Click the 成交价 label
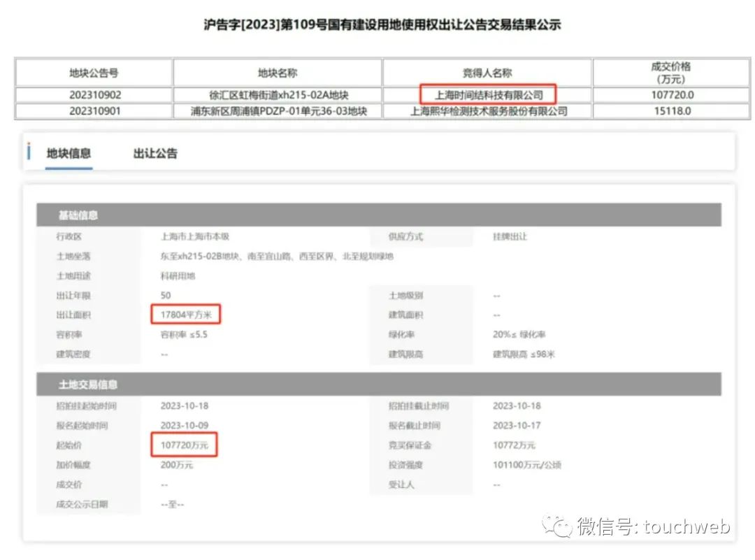This screenshot has height=560, width=755. 69,484
